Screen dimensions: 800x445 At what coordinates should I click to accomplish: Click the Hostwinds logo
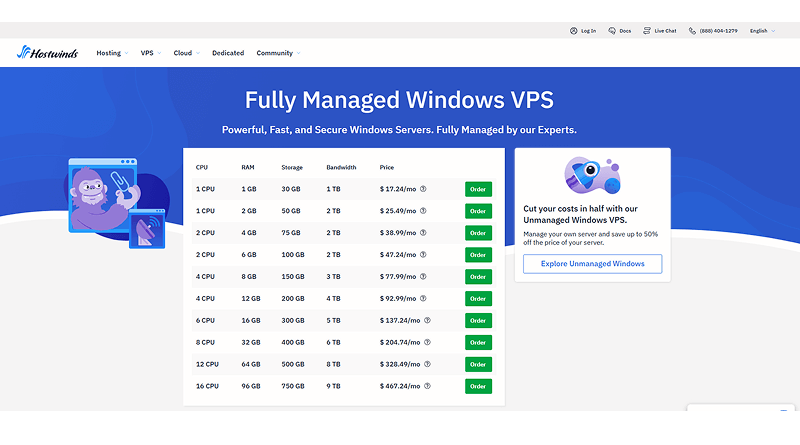tap(50, 53)
